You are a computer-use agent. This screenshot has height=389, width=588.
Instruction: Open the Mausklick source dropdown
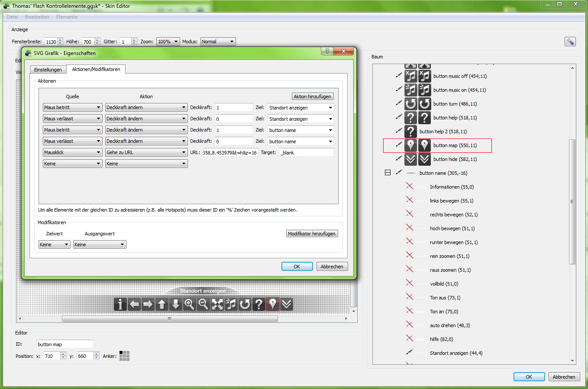tap(72, 152)
